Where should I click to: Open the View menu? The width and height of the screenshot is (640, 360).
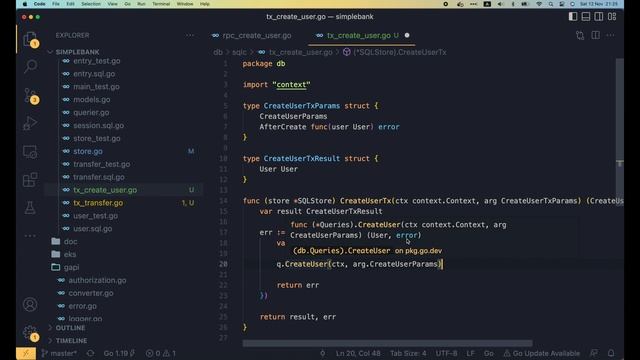(x=112, y=4)
